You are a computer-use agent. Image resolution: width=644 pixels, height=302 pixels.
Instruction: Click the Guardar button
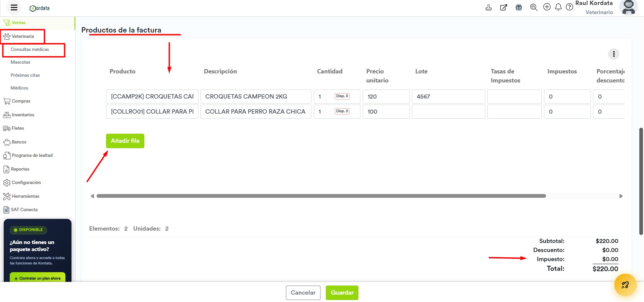click(x=342, y=293)
